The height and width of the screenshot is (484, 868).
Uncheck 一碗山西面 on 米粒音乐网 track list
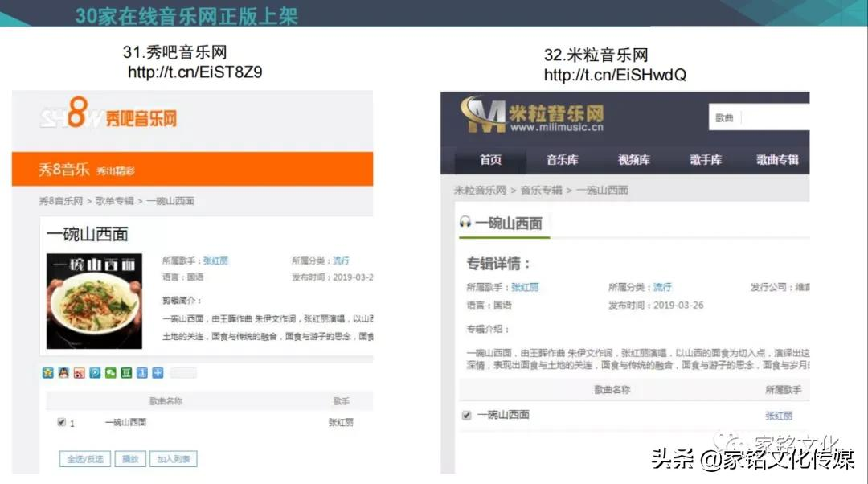[465, 416]
